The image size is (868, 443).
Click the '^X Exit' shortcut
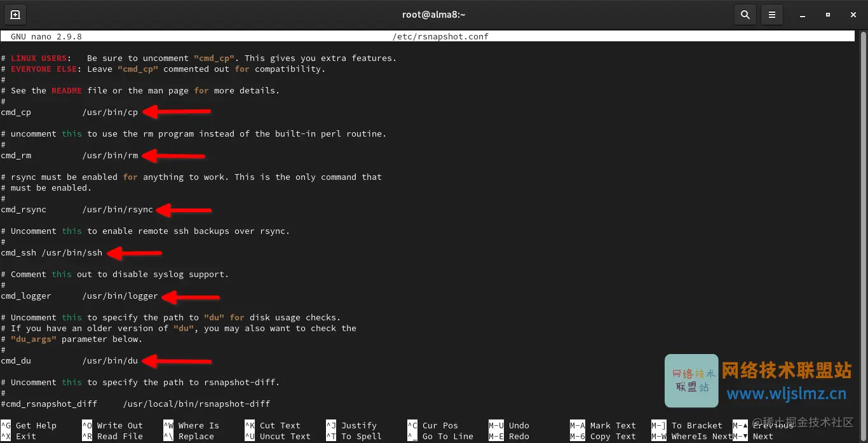tap(18, 436)
